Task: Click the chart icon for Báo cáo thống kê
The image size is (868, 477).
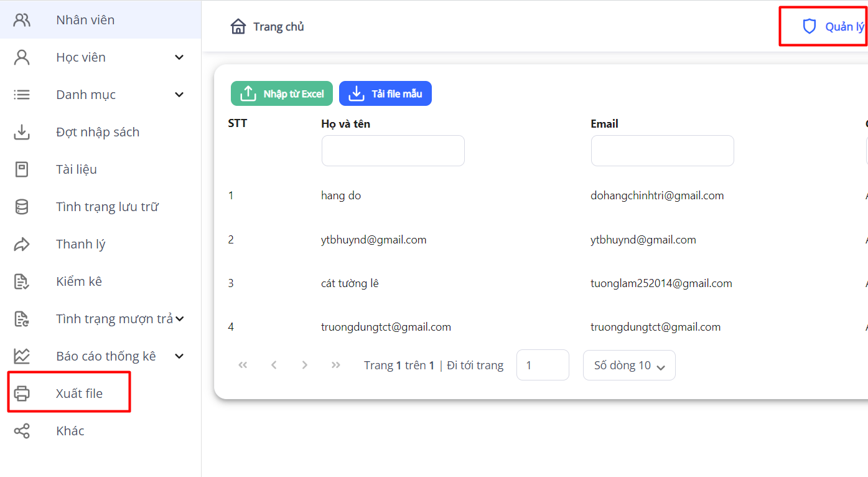Action: (22, 356)
